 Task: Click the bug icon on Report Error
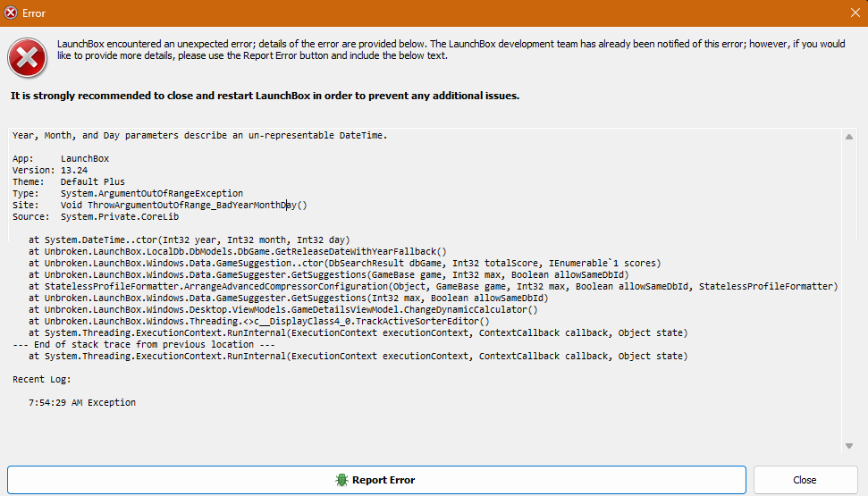click(341, 480)
